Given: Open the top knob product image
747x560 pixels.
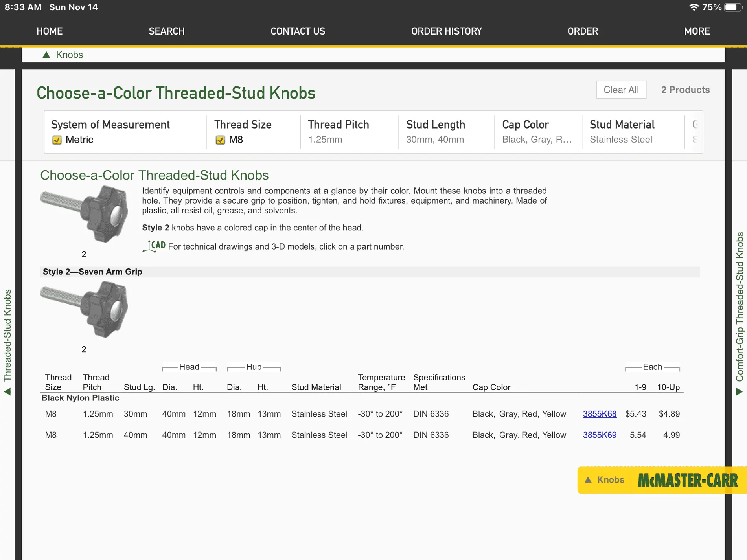Looking at the screenshot, I should 84,214.
